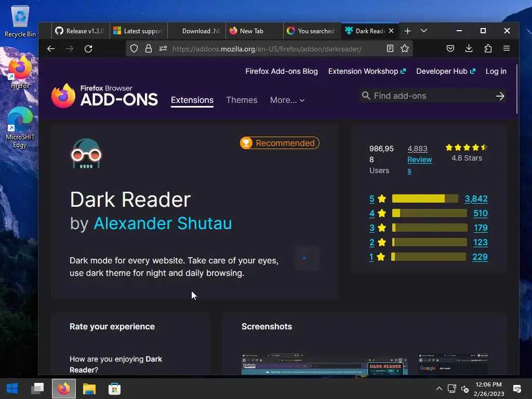Open the Firefox hamburger application menu
This screenshot has width=532, height=399.
(507, 48)
